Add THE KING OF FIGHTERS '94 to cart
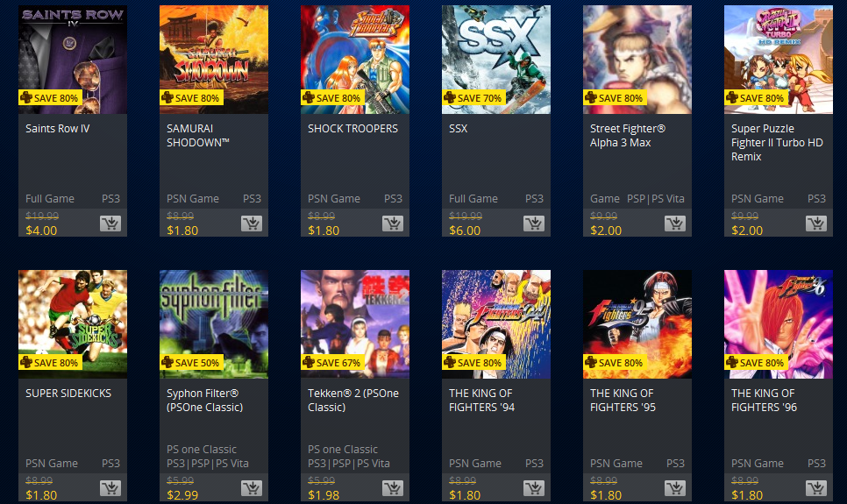The image size is (847, 504). [x=534, y=488]
